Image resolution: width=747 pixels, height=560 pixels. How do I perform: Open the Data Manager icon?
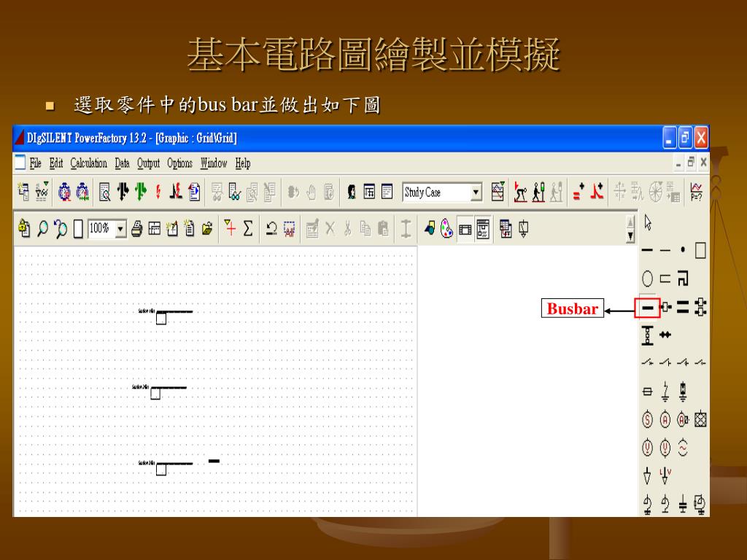coord(23,192)
